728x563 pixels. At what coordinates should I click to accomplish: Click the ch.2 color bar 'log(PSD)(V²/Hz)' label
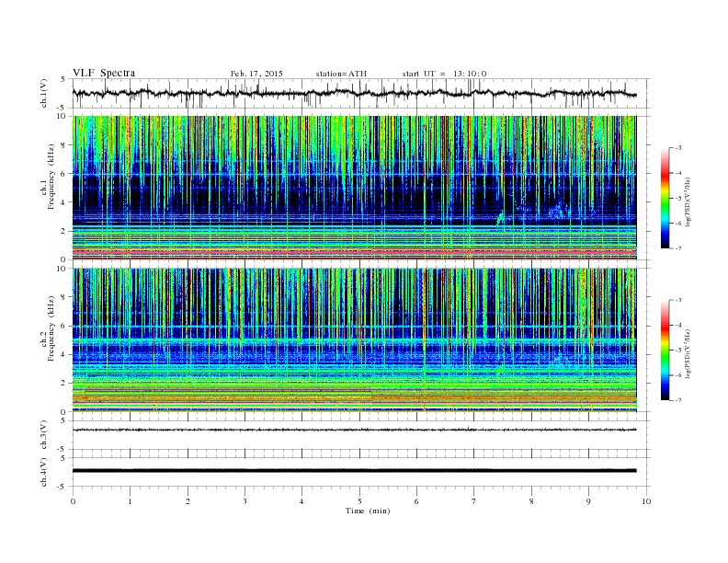[x=688, y=353]
